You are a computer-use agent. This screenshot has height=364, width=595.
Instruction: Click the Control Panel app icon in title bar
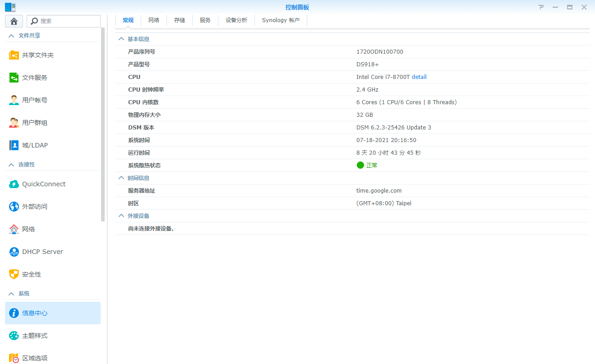10,7
